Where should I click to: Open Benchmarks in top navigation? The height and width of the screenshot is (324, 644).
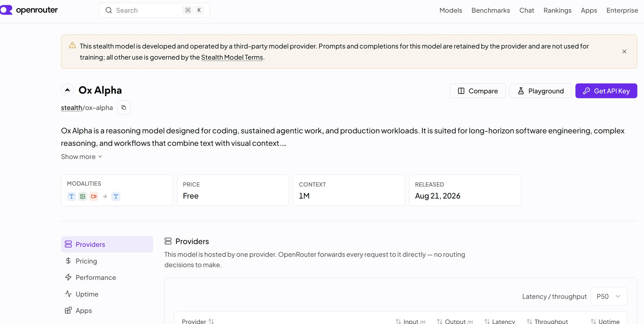click(x=491, y=10)
